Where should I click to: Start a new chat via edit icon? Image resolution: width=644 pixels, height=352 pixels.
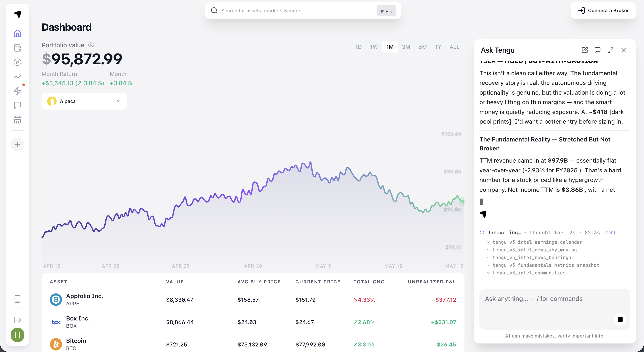pos(585,50)
